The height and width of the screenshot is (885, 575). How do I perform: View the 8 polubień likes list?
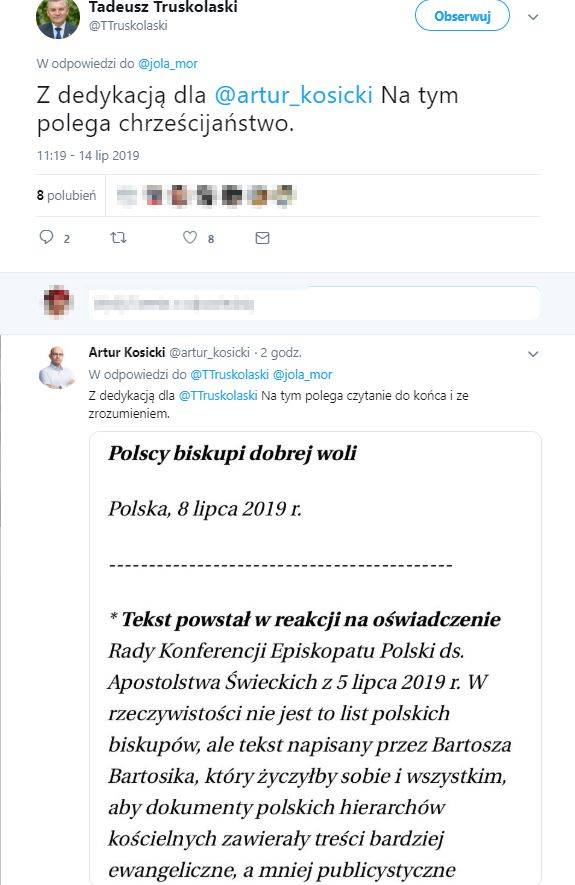click(x=67, y=195)
